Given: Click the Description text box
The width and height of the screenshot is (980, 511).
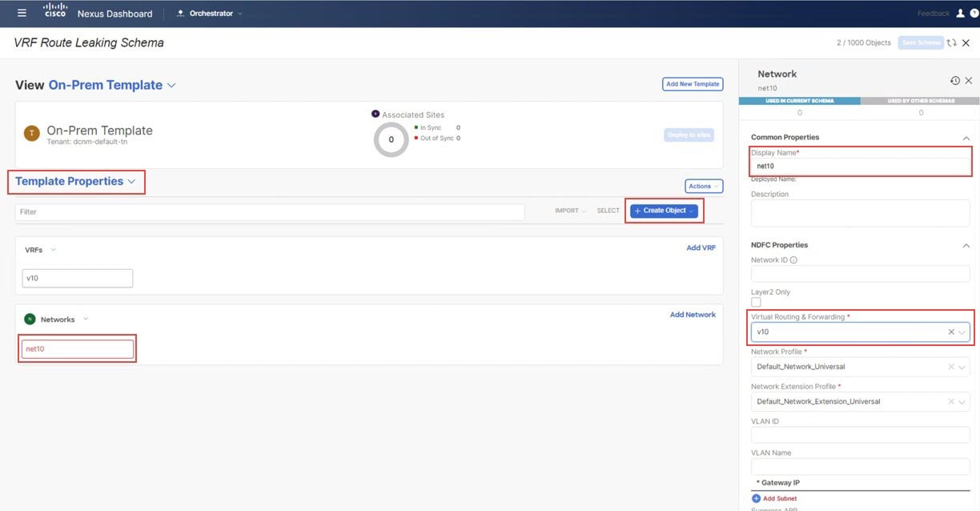Looking at the screenshot, I should click(x=861, y=213).
